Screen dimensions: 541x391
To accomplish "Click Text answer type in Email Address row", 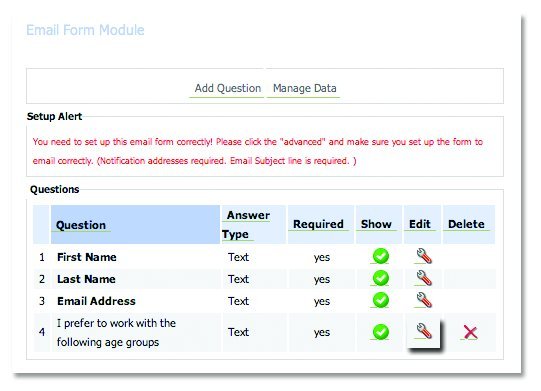I will [x=238, y=301].
